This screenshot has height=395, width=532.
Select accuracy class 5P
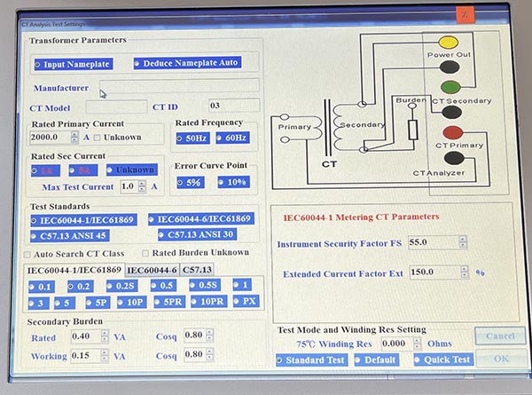click(98, 303)
